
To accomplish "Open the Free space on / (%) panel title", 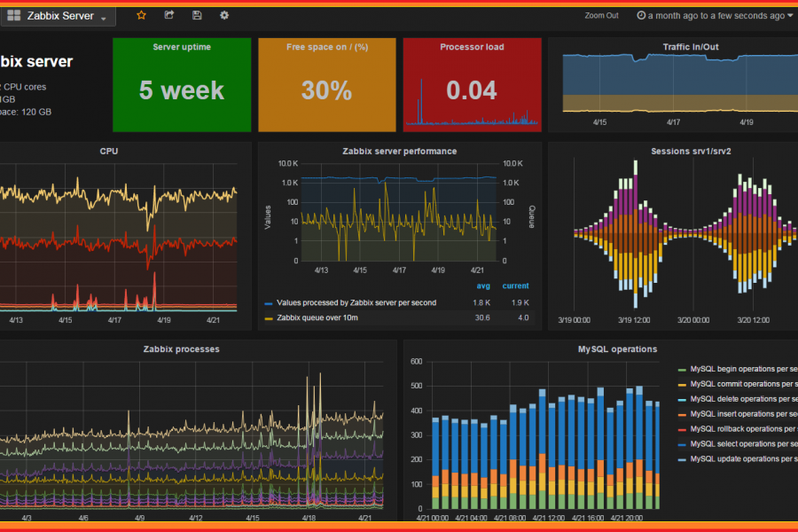I will pyautogui.click(x=326, y=47).
